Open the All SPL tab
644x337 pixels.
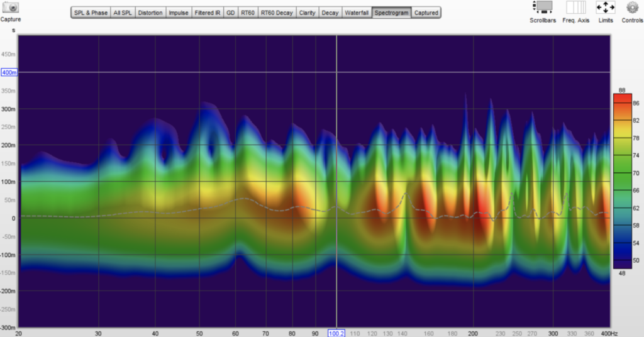pos(123,13)
